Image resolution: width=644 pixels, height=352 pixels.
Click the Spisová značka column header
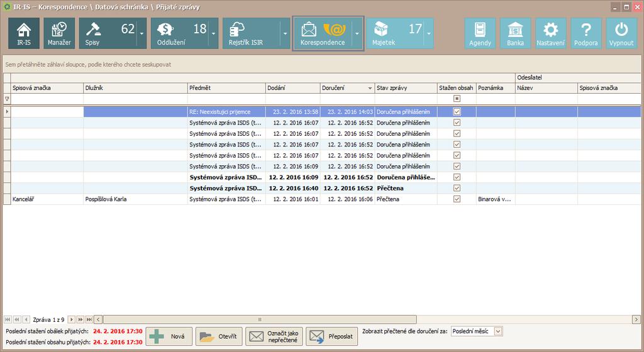pyautogui.click(x=47, y=88)
